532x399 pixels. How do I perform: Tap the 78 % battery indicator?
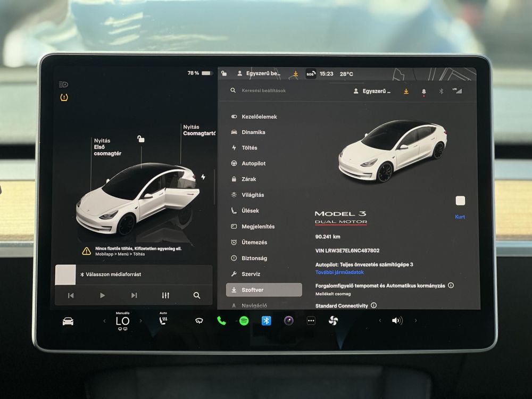(x=199, y=73)
